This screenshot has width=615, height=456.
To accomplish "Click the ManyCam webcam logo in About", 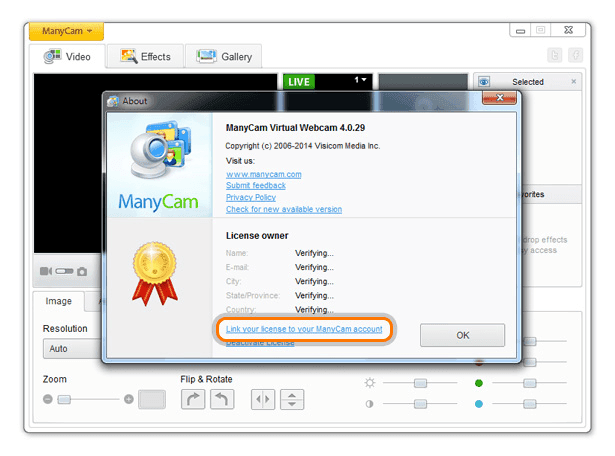I will (160, 151).
